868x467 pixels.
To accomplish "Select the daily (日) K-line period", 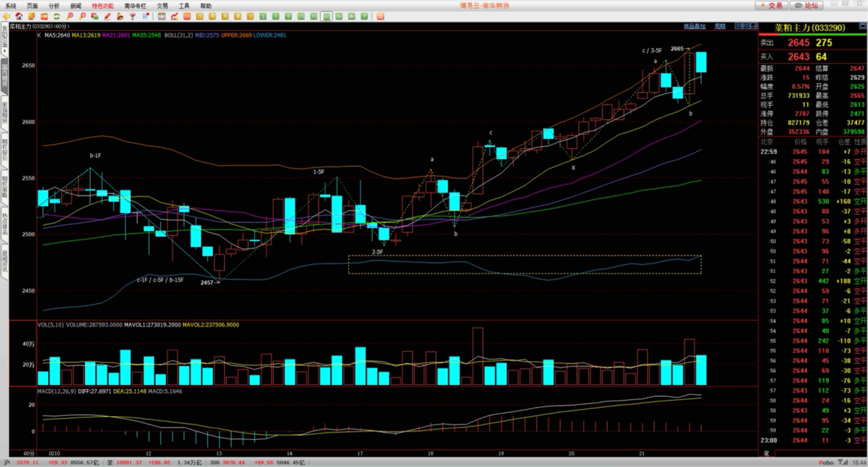I will coord(200,16).
